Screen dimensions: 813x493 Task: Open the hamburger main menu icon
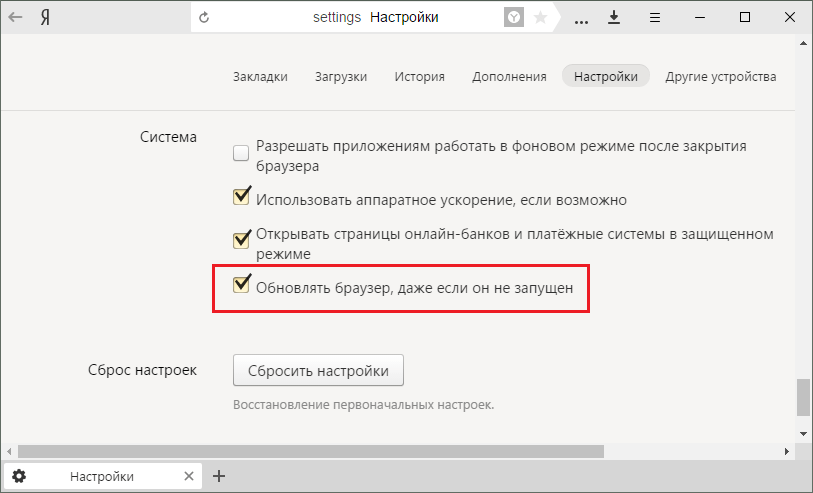pos(654,17)
